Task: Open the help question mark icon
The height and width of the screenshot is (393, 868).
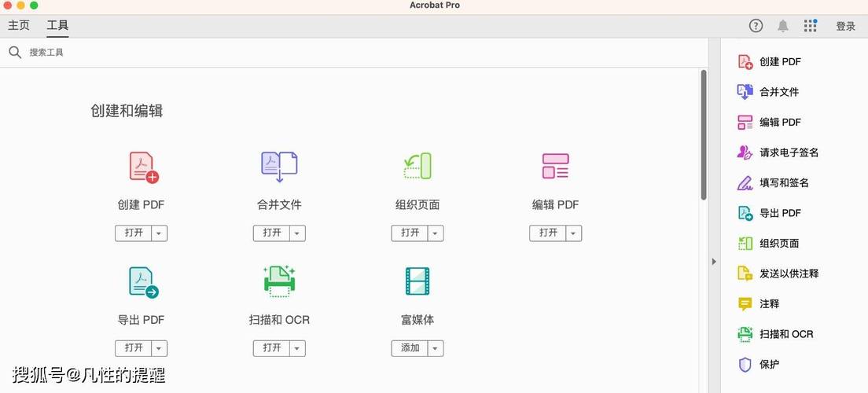Action: point(756,25)
